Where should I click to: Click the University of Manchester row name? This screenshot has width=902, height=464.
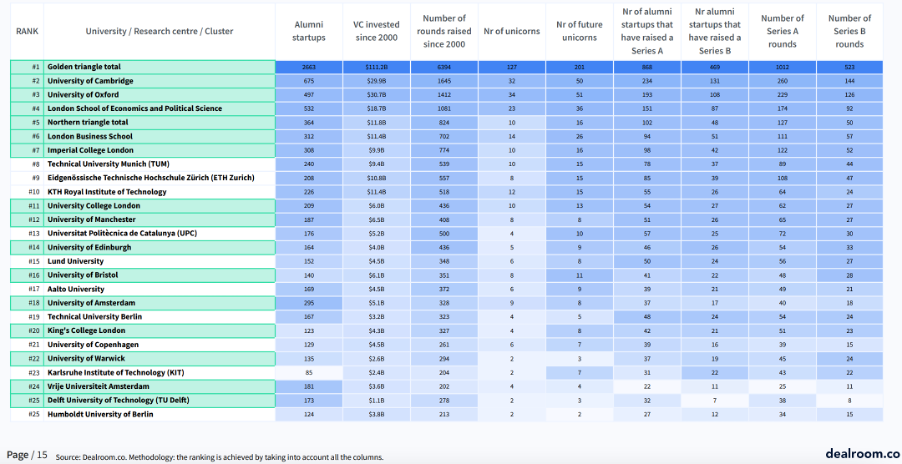pyautogui.click(x=91, y=219)
